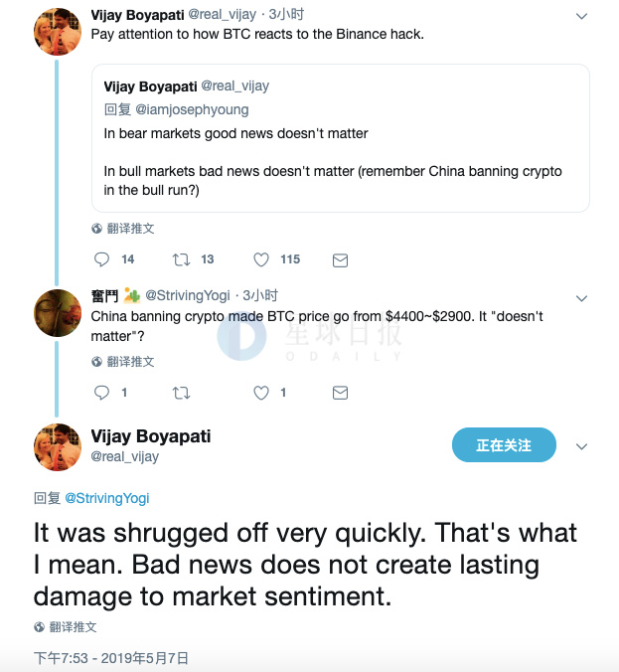Open StrivingYogi's profile picture
Viewport: 619px width, 672px height.
(x=58, y=313)
